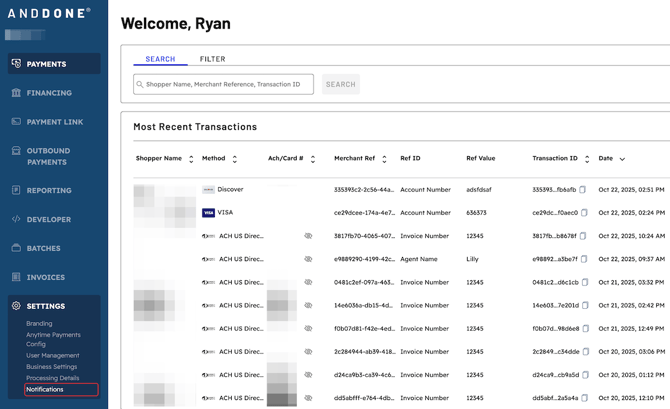This screenshot has height=409, width=670.
Task: Click the Developer code icon
Action: pos(16,219)
